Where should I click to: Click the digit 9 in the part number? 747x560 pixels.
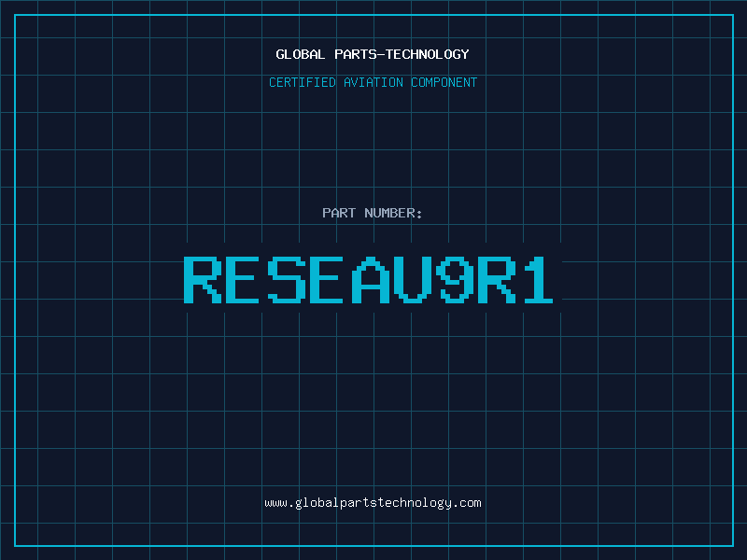coord(453,279)
